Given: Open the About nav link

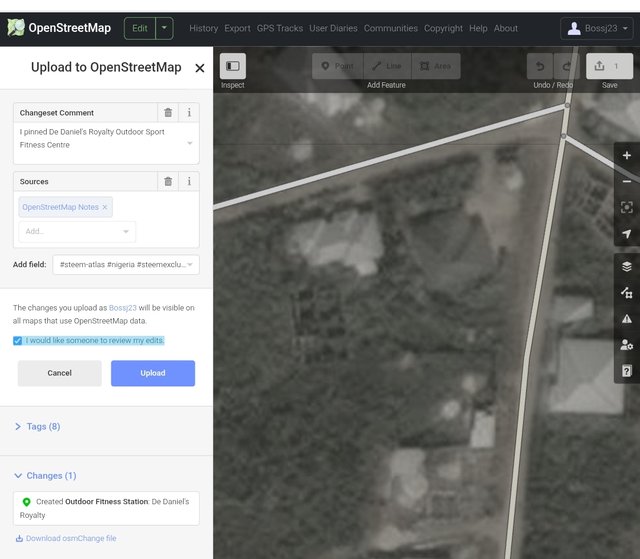Looking at the screenshot, I should [505, 28].
